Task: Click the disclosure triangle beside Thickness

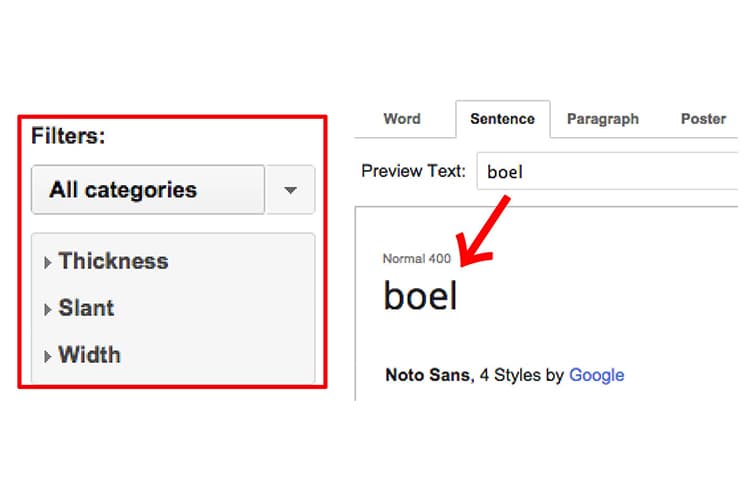Action: pyautogui.click(x=47, y=263)
